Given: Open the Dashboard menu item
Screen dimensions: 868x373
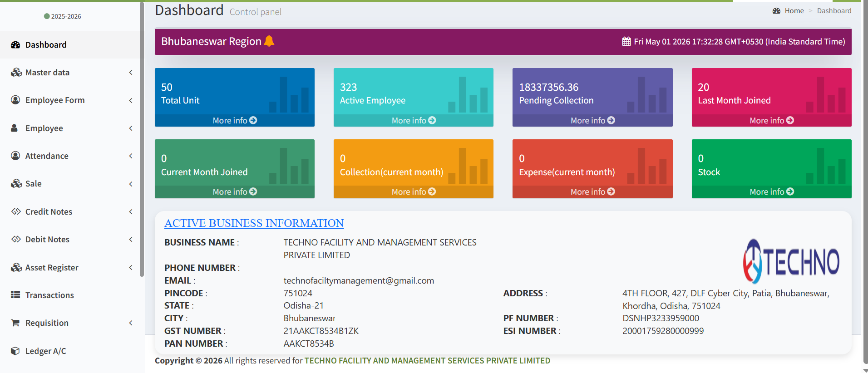Looking at the screenshot, I should (70, 45).
